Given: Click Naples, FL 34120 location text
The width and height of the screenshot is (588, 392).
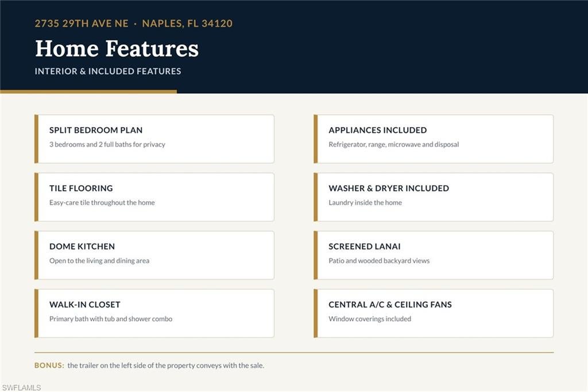Looking at the screenshot, I should click(187, 24).
